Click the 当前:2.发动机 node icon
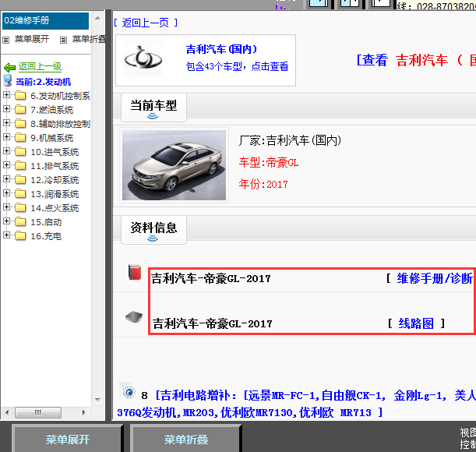Screen dimensions: 476x452 click(x=8, y=81)
